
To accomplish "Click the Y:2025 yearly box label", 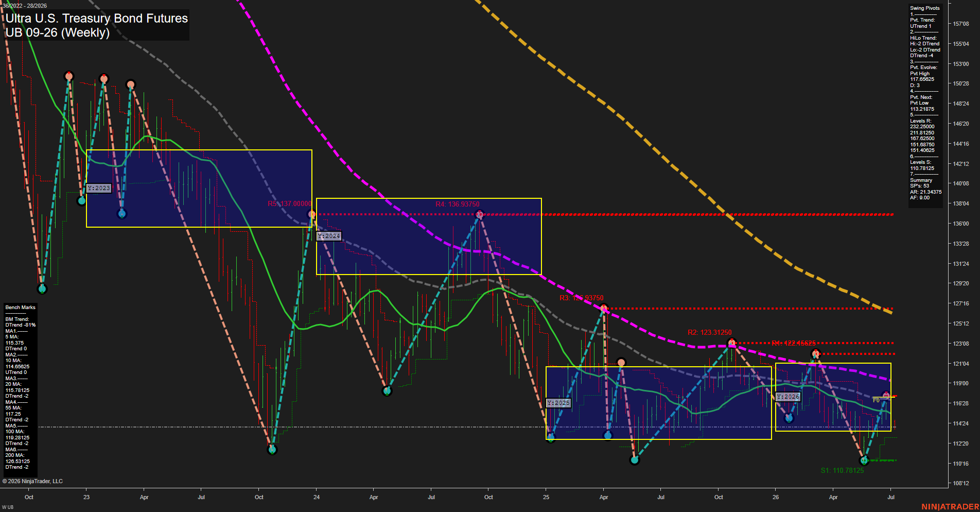I will (558, 403).
